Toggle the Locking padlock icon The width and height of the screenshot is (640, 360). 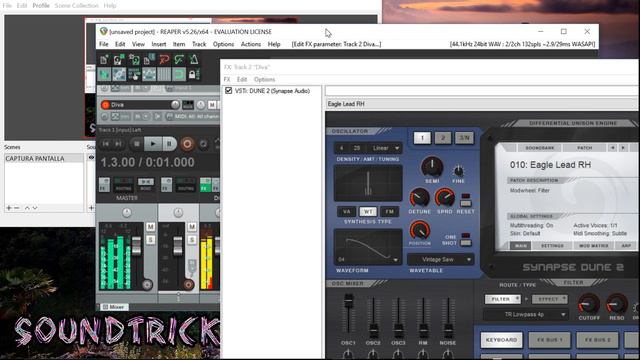click(x=193, y=74)
